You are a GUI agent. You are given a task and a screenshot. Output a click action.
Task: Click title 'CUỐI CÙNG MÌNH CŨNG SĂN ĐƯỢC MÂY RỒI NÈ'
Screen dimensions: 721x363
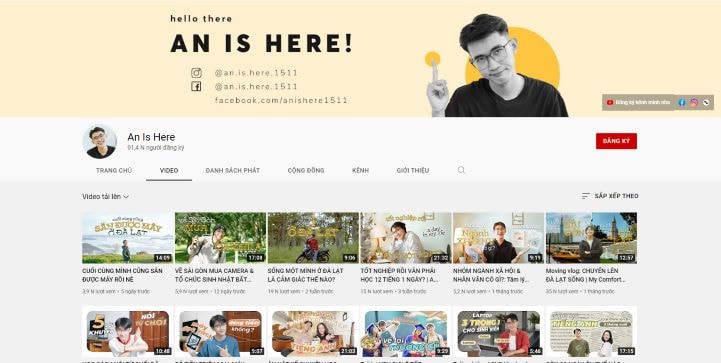(122, 275)
